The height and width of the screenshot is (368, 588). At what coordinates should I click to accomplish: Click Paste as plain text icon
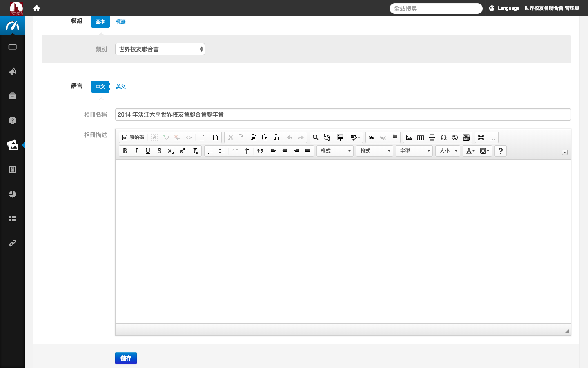coord(265,137)
